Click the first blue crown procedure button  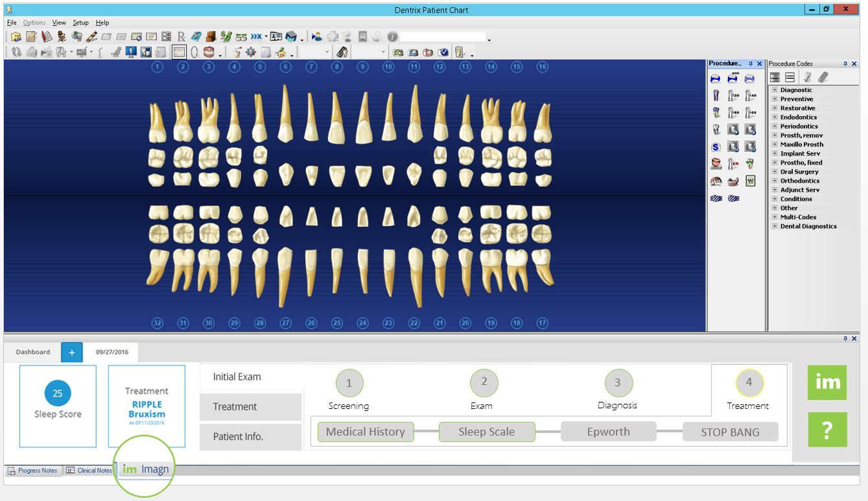716,78
